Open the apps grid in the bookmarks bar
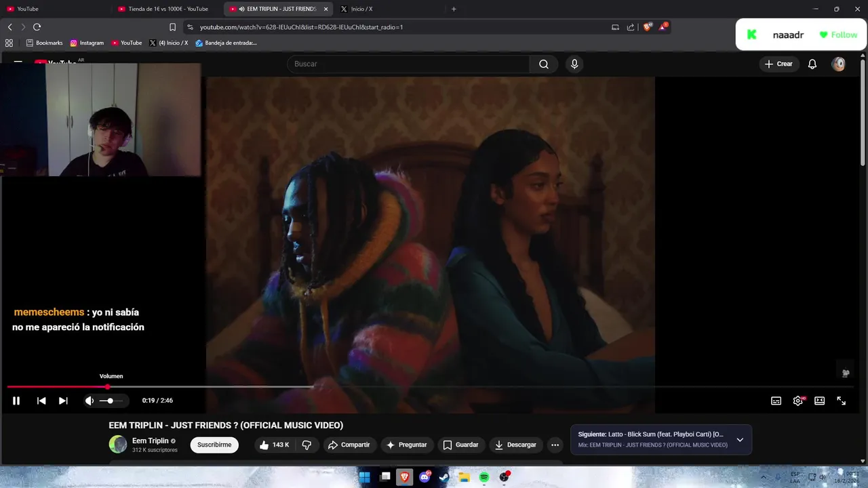 click(9, 43)
